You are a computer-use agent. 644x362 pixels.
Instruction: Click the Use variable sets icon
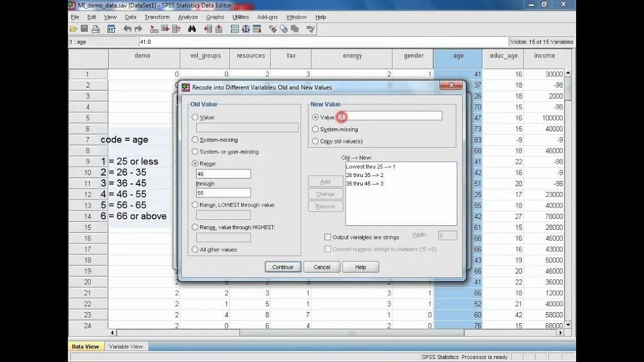click(x=284, y=29)
